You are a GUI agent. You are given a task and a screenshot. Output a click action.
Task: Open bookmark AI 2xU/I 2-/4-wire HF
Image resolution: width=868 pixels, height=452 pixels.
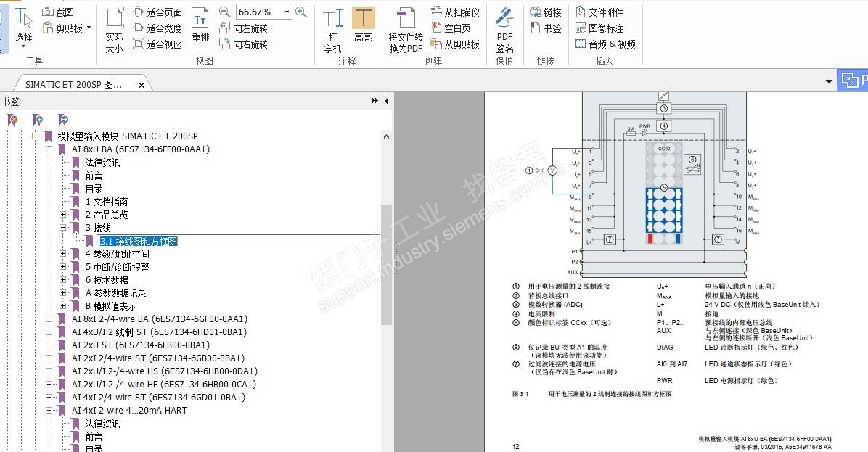pyautogui.click(x=164, y=384)
